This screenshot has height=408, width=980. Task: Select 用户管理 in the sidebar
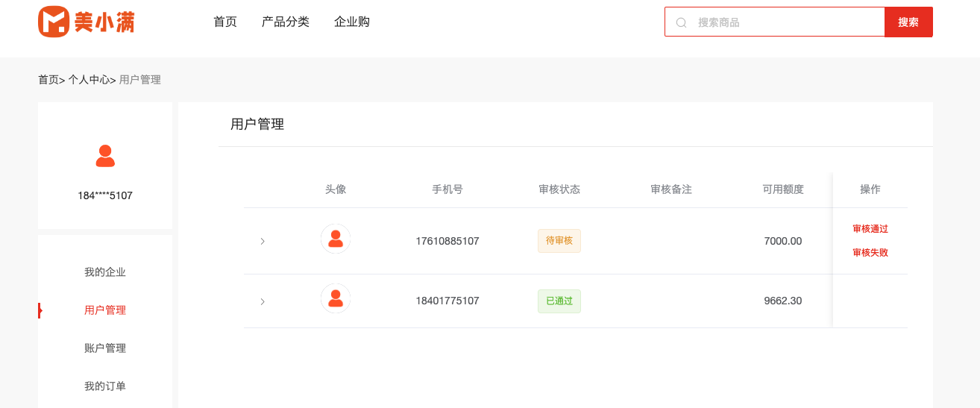coord(105,310)
